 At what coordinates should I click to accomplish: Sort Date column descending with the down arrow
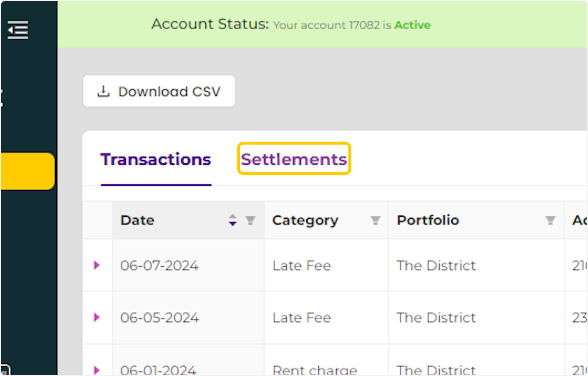(x=232, y=224)
